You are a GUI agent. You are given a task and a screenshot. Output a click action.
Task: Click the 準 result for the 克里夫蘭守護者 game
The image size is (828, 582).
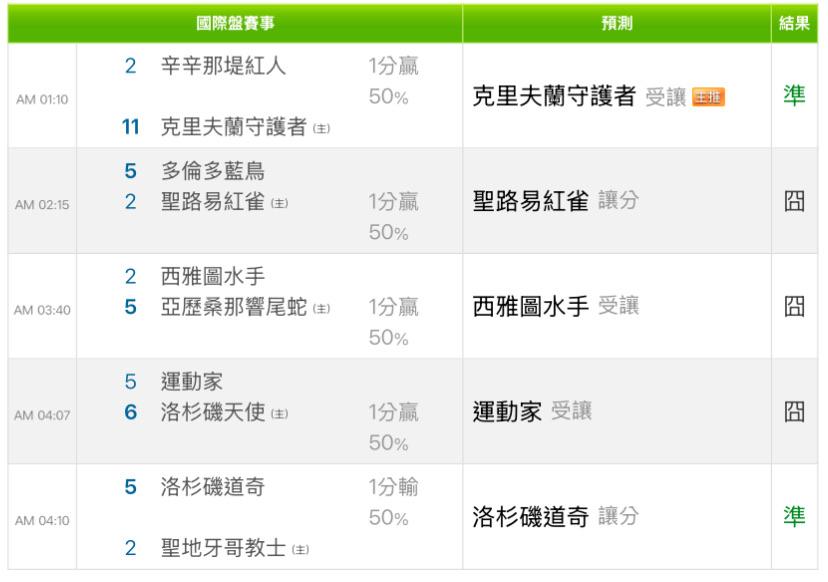point(793,97)
